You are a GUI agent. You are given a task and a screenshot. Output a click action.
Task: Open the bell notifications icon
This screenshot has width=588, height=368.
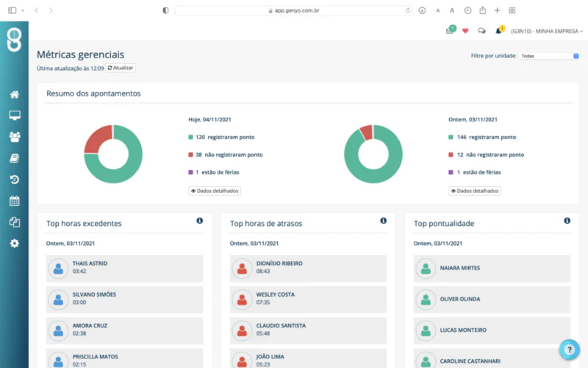pos(500,30)
